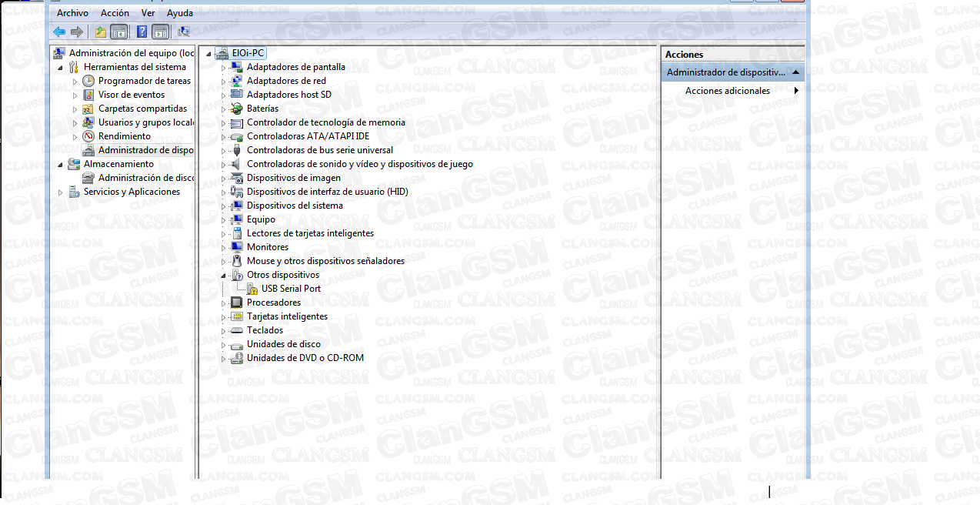Click the Programador de tareas clock icon
Viewport: 980px width, 505px height.
[89, 81]
